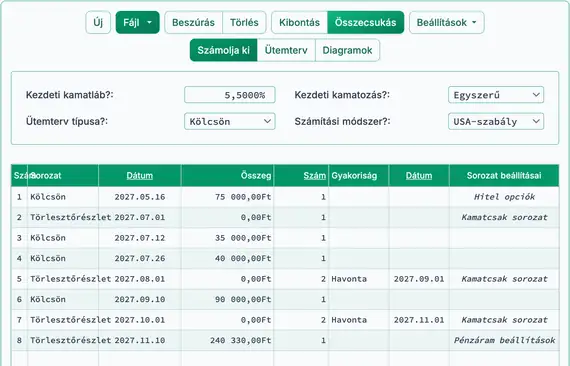Open Kamatcsak sorozat in row 5
570x366 pixels.
(504, 279)
